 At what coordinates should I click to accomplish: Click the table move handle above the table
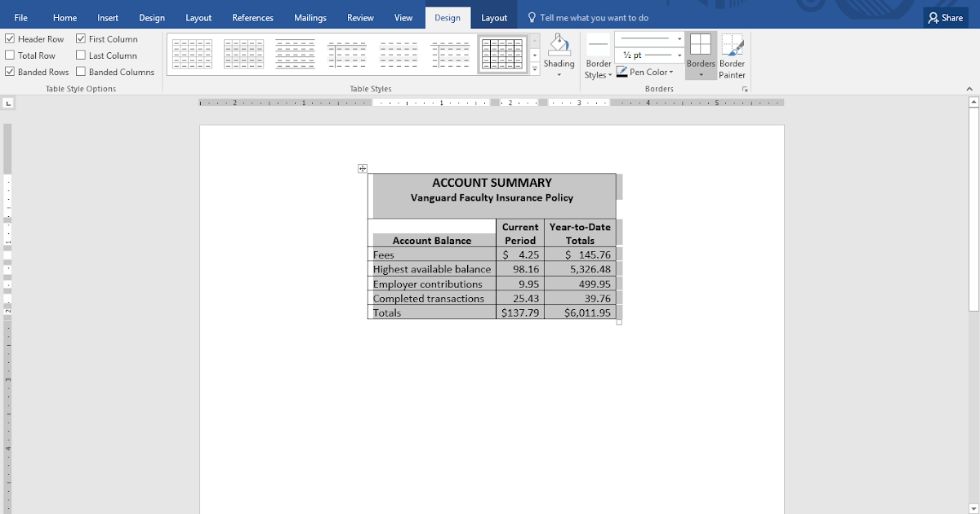pyautogui.click(x=363, y=168)
